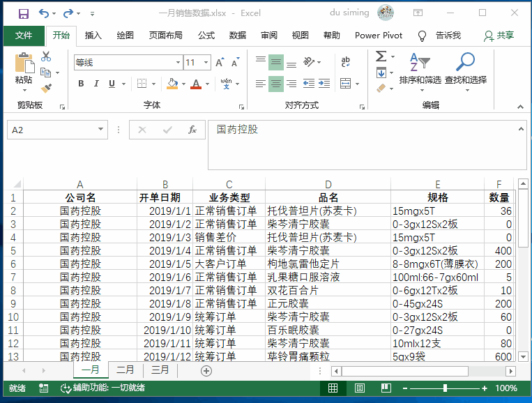Select cell D5 柴芩清宁胶囊
Viewport: 532px width, 403px height.
[x=328, y=251]
